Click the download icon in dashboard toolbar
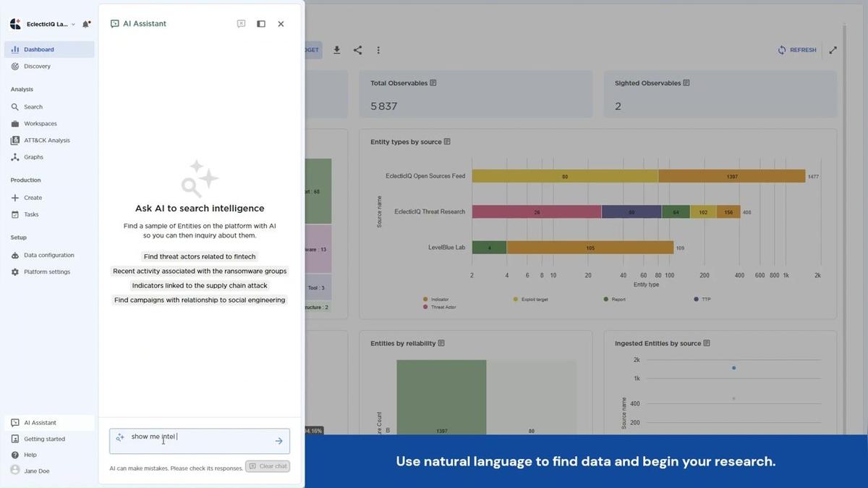Viewport: 868px width, 488px height. (336, 50)
